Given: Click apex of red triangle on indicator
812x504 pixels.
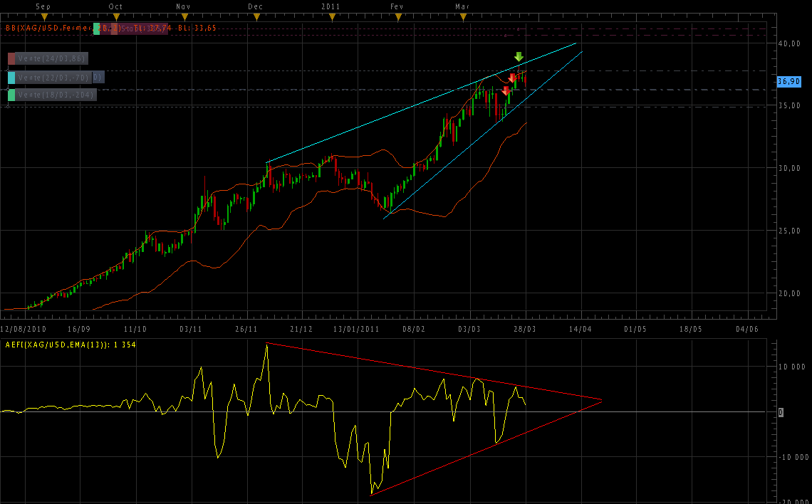Looking at the screenshot, I should click(x=602, y=400).
